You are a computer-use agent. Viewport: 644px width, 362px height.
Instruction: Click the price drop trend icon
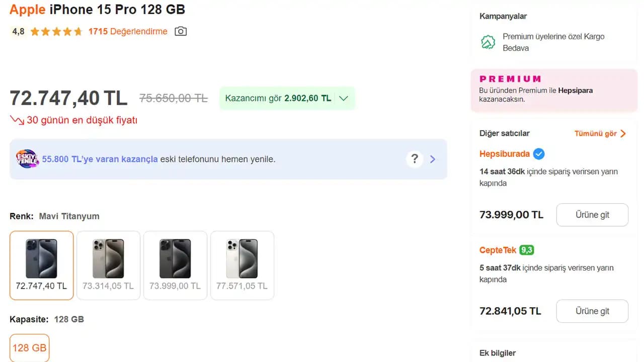click(x=17, y=121)
